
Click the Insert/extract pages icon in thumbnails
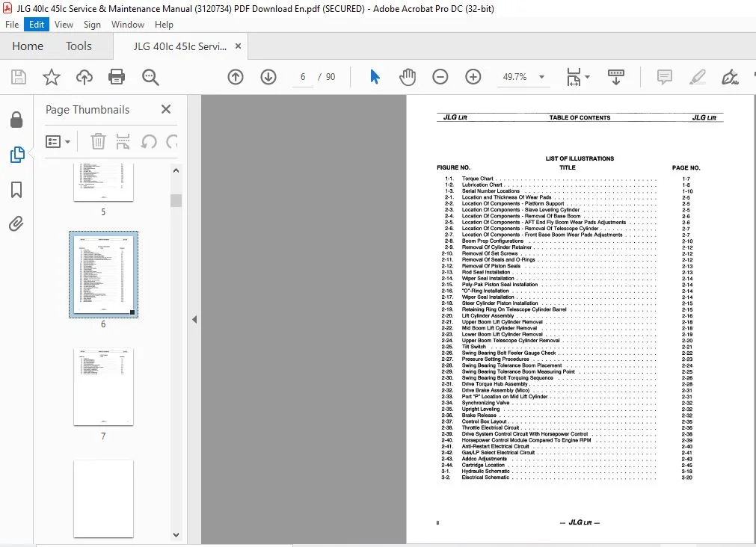pyautogui.click(x=123, y=142)
